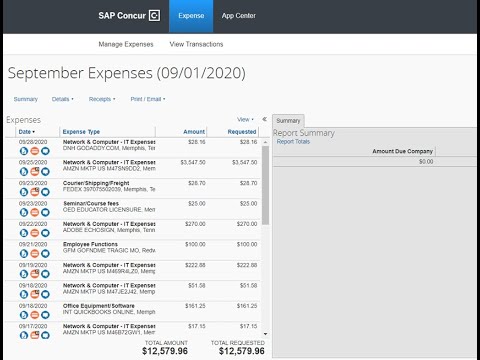
Task: Open the Print / Email dropdown
Action: pyautogui.click(x=148, y=99)
